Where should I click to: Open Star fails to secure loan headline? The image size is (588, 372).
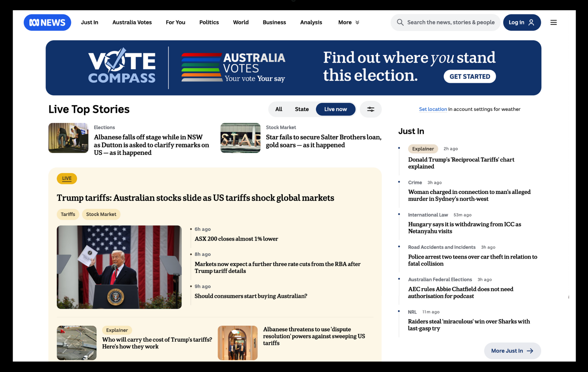pyautogui.click(x=324, y=141)
